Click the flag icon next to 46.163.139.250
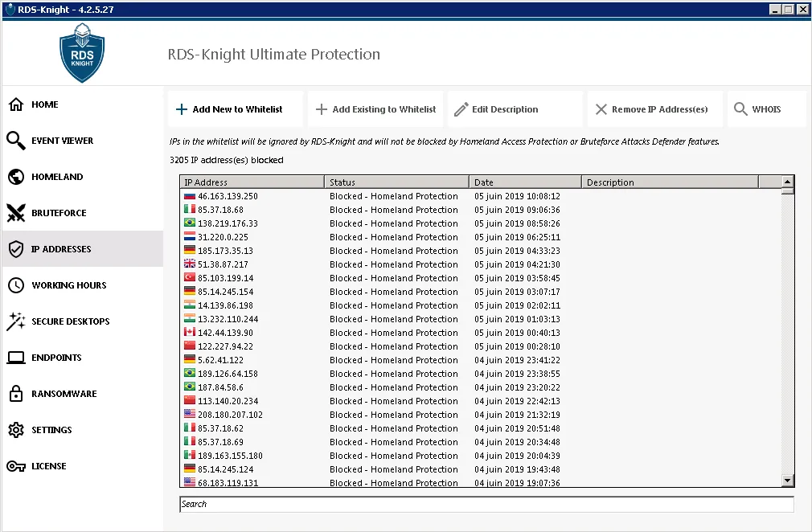Viewport: 812px width, 532px height. coord(190,196)
